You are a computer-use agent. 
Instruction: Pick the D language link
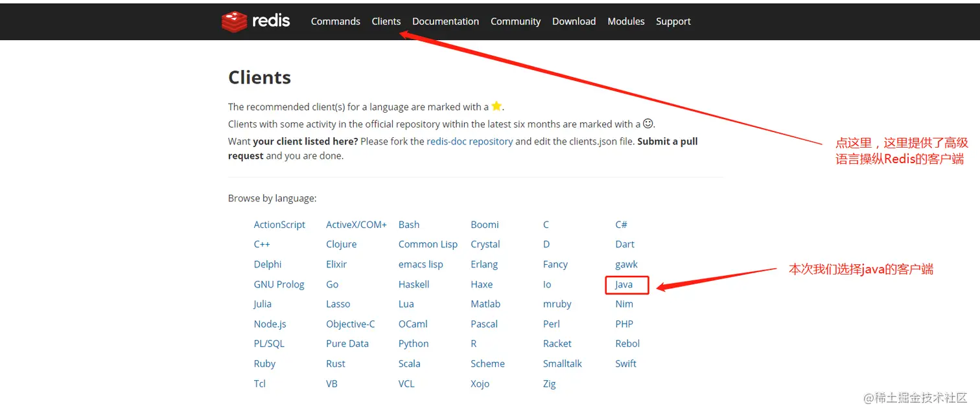tap(546, 244)
